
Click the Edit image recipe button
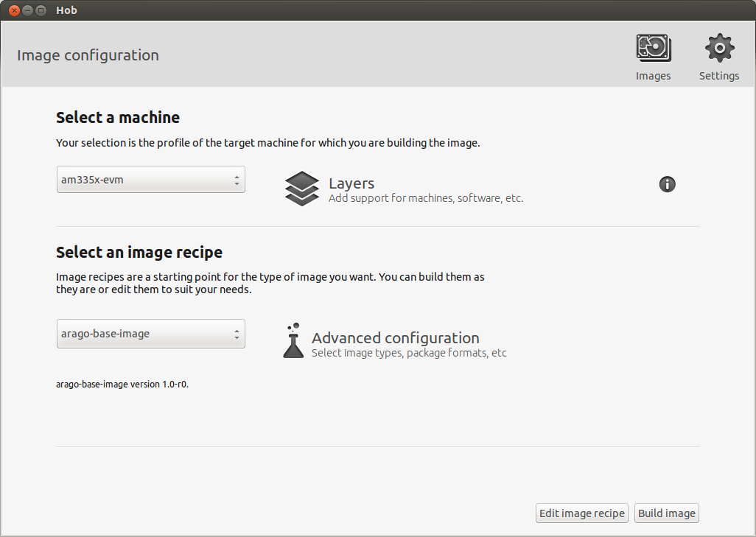click(581, 513)
